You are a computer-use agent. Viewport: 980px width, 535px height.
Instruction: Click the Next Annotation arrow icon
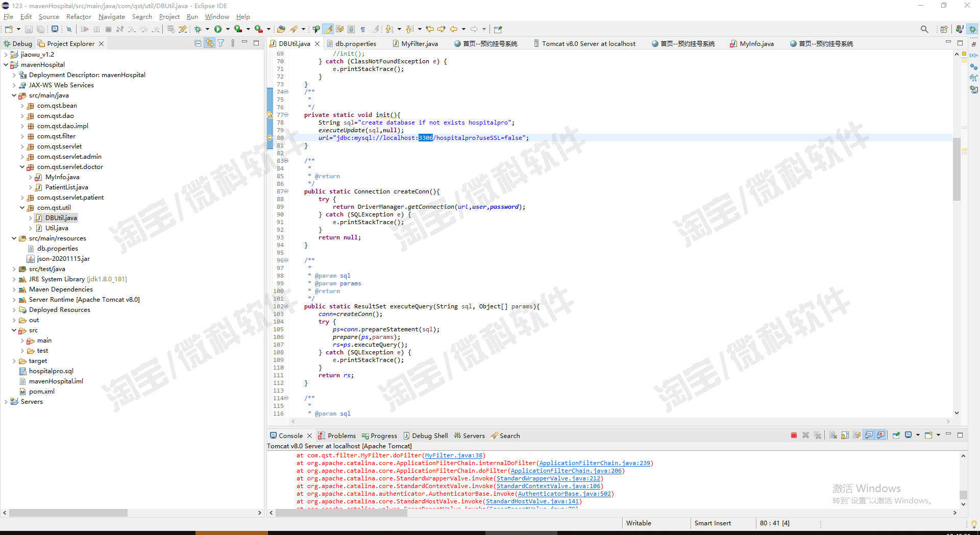click(389, 29)
